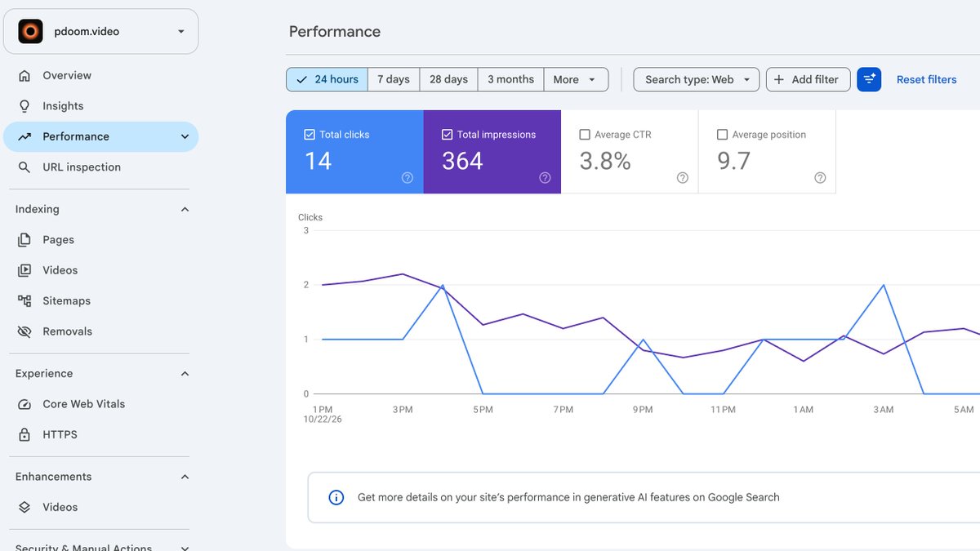Viewport: 980px width, 551px height.
Task: Collapse the Enhancements section
Action: coord(185,477)
